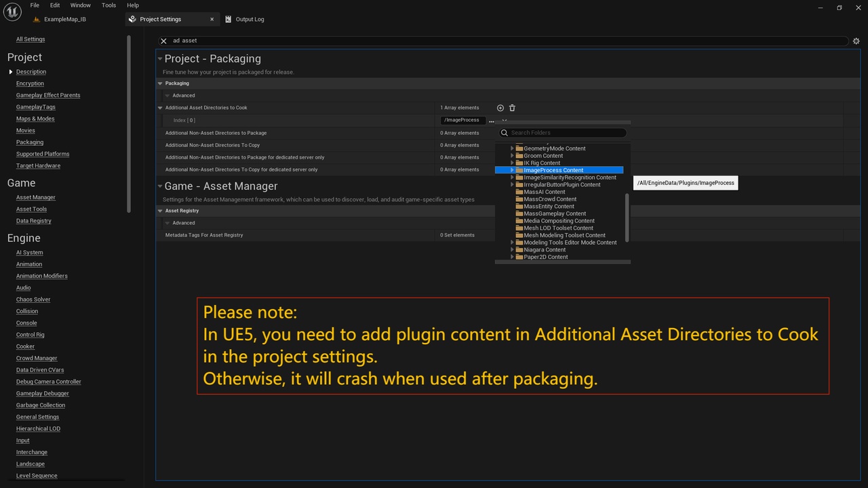Collapse the Asset Registry section
This screenshot has height=488, width=868.
click(x=160, y=211)
